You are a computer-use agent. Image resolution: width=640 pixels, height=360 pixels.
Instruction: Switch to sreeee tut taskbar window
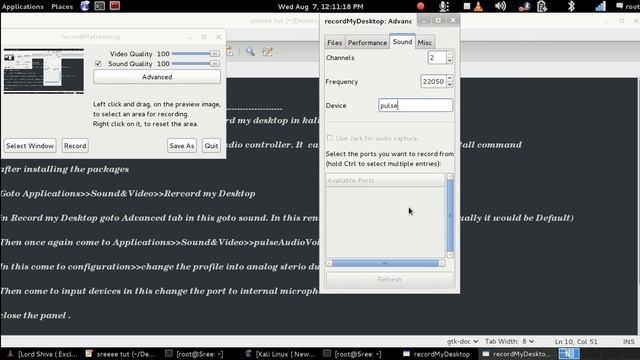120,354
